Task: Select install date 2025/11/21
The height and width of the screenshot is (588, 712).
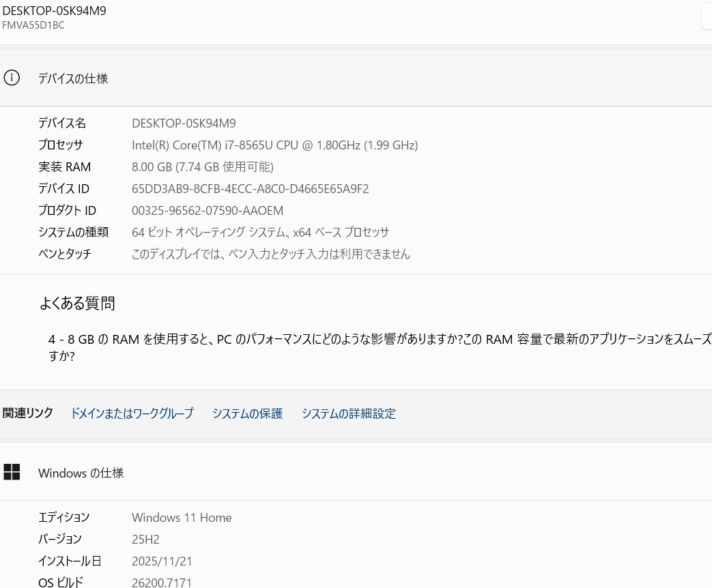Action: pos(162,561)
